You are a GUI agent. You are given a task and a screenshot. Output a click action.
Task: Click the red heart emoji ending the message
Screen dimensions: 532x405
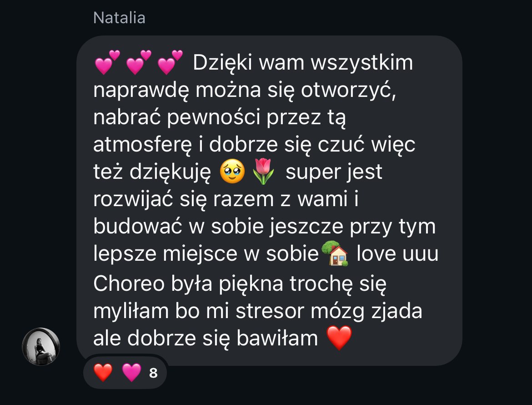(339, 338)
